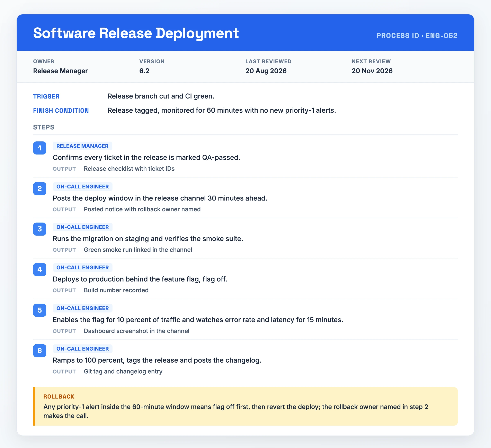This screenshot has height=448, width=491.
Task: Click 'Build number recorded' output
Action: pyautogui.click(x=116, y=290)
